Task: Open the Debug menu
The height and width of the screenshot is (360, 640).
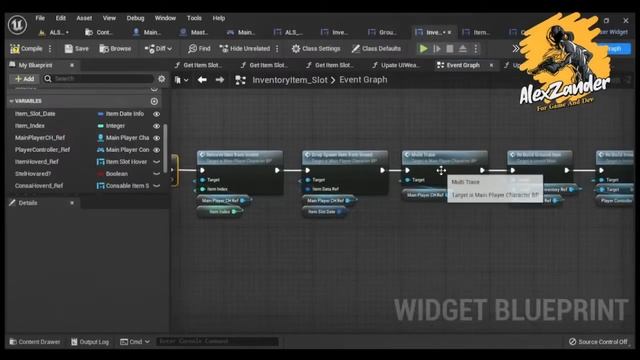Action: pyautogui.click(x=135, y=18)
